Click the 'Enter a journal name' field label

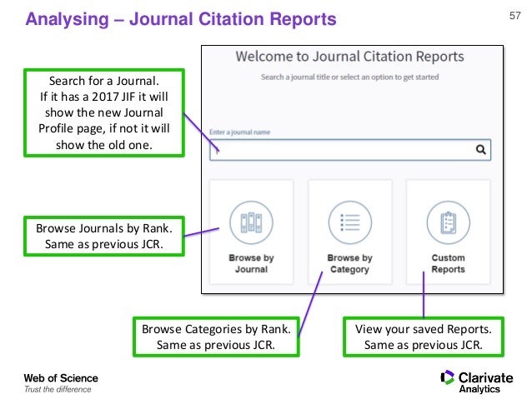pyautogui.click(x=239, y=132)
